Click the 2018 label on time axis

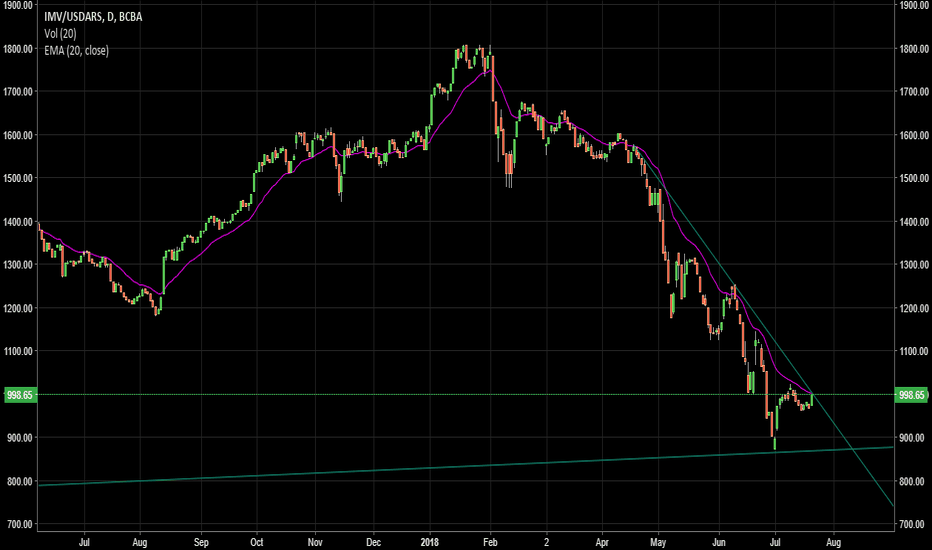click(429, 542)
